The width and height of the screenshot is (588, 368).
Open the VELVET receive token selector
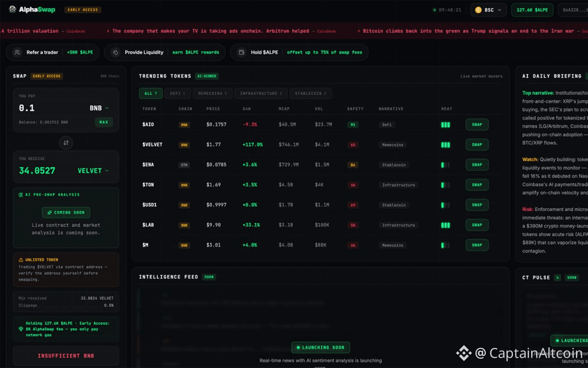[x=94, y=171]
